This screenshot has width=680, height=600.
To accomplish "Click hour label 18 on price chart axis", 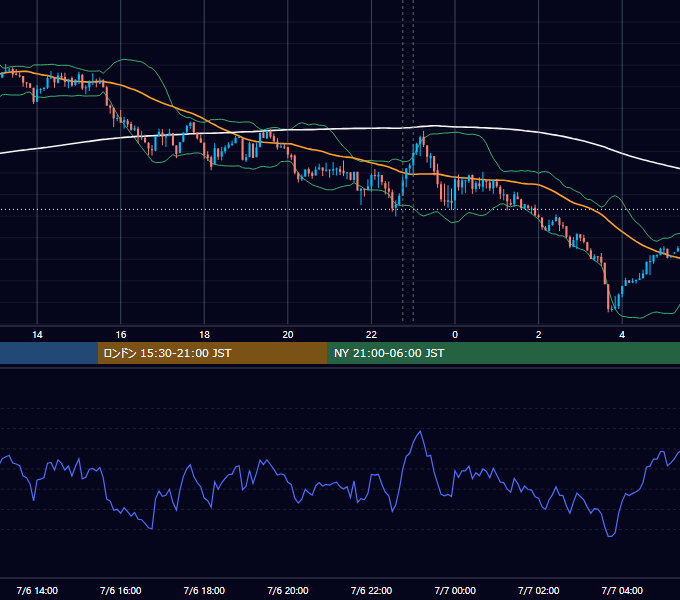I will [x=204, y=335].
